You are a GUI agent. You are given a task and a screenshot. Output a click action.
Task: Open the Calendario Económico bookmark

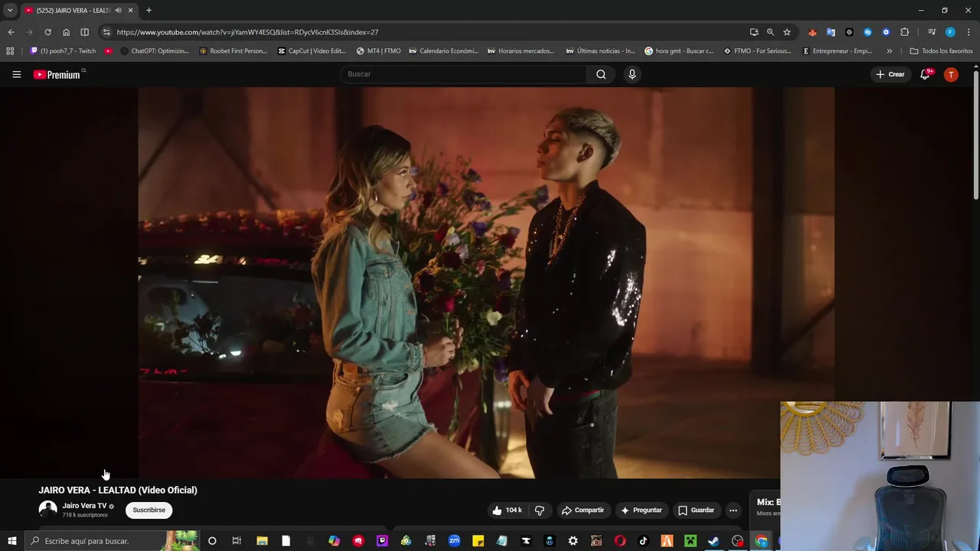point(443,51)
